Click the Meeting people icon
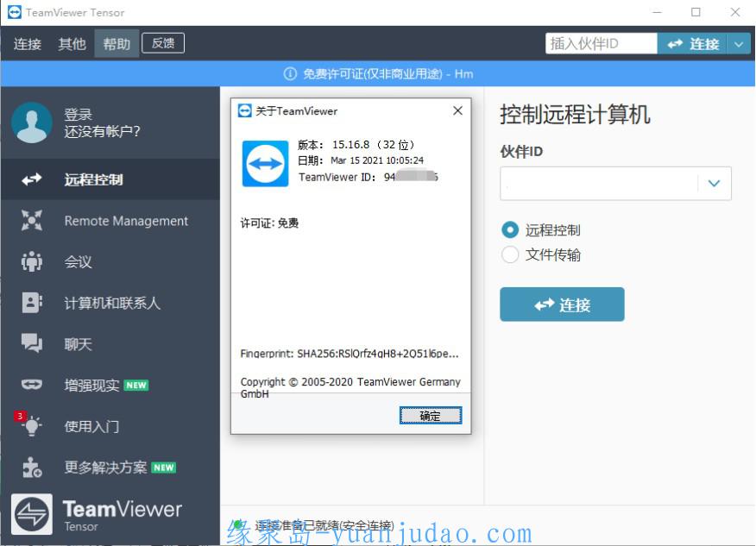 click(32, 261)
